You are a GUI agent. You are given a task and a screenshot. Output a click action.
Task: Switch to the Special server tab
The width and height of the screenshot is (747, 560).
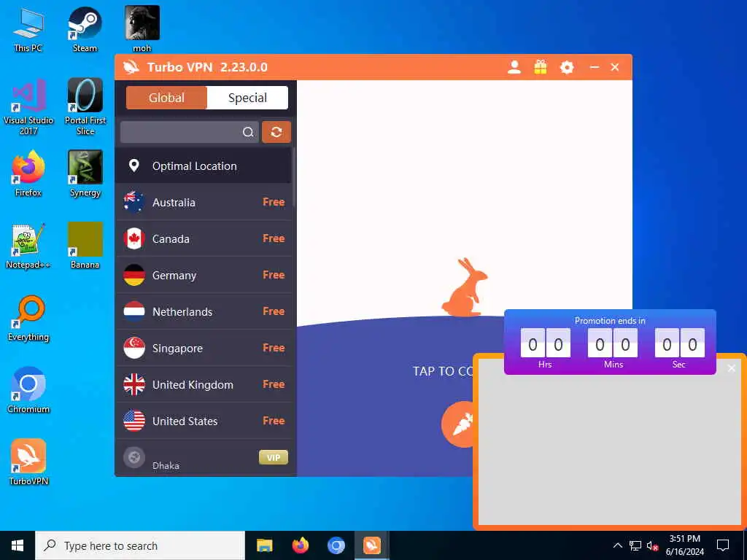pos(247,98)
